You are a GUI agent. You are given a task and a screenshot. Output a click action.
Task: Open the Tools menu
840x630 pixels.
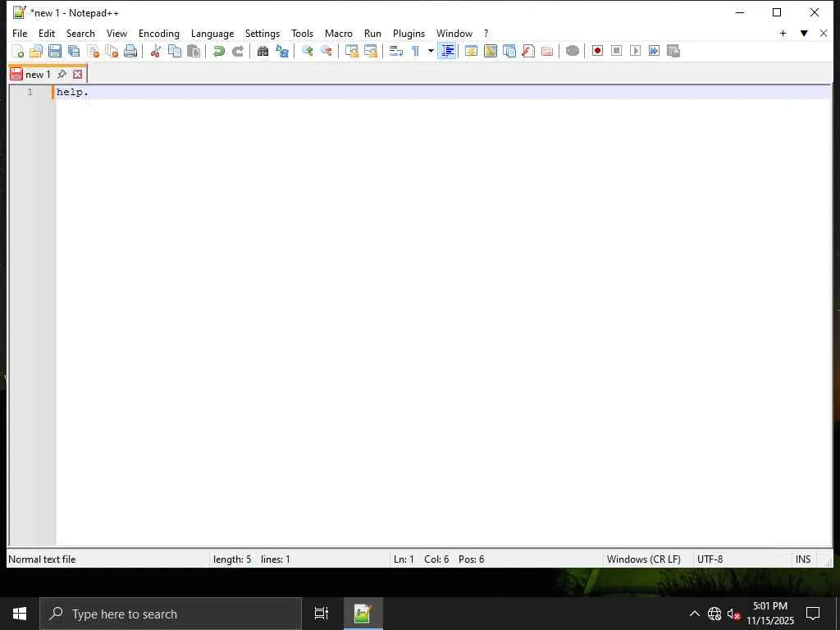point(302,33)
